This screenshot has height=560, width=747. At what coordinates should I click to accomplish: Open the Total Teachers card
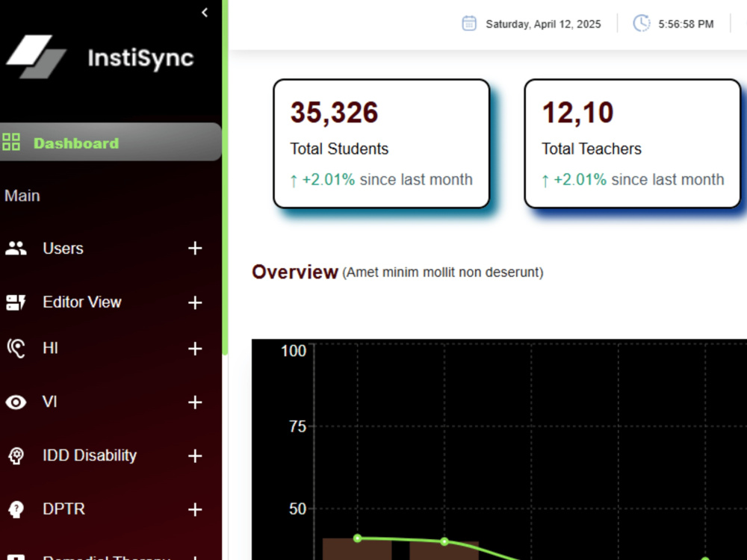pyautogui.click(x=632, y=143)
